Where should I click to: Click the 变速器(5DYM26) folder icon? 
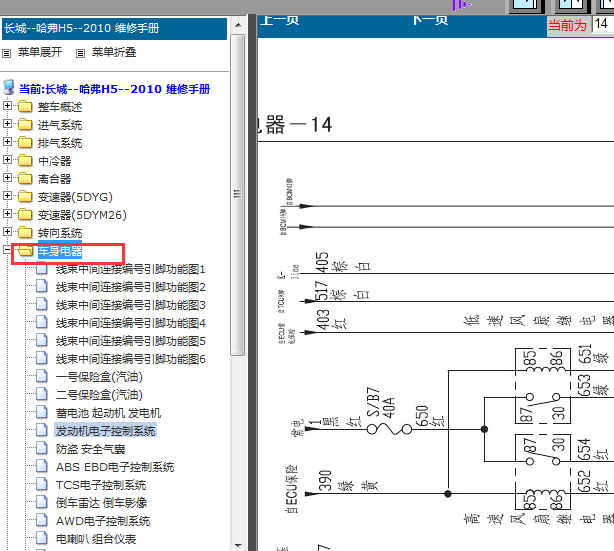point(25,214)
